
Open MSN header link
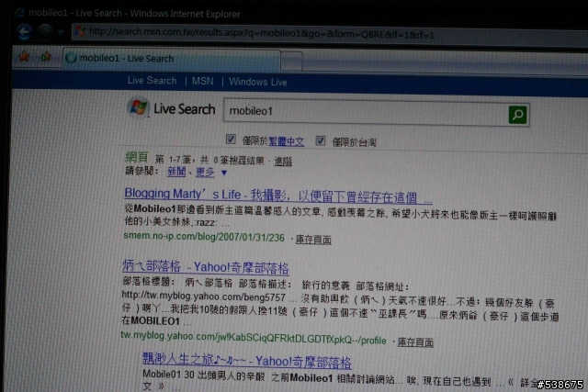[x=202, y=81]
